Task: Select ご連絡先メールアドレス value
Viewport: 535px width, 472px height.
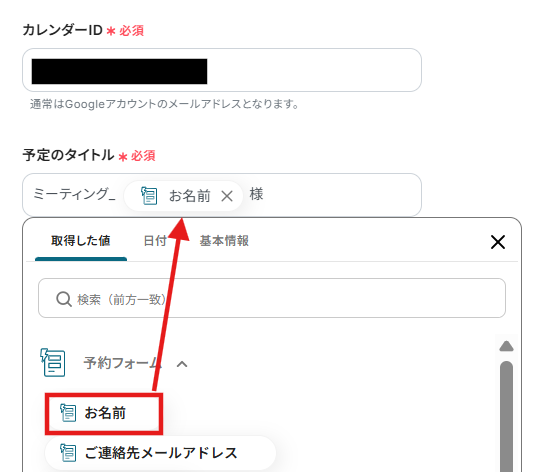Action: tap(160, 453)
